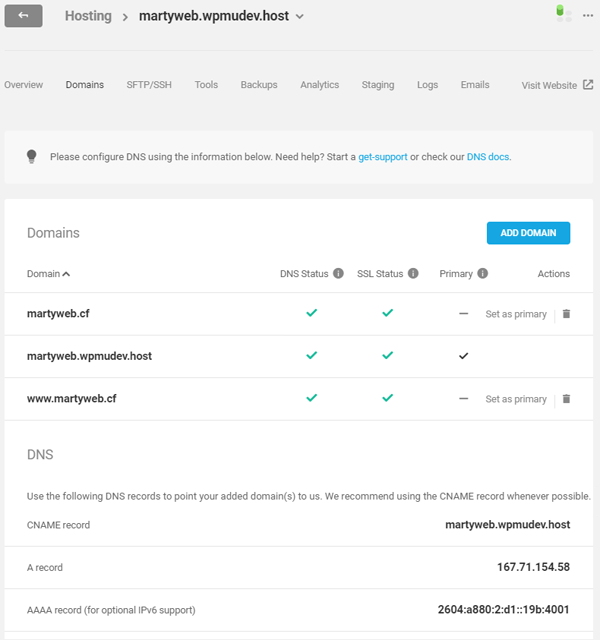Open the get-support link
Viewport: 600px width, 640px height.
[382, 157]
